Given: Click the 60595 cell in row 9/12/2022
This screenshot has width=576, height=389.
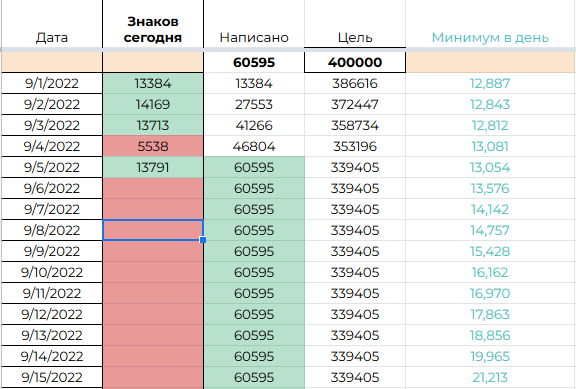Looking at the screenshot, I should pos(254,314).
